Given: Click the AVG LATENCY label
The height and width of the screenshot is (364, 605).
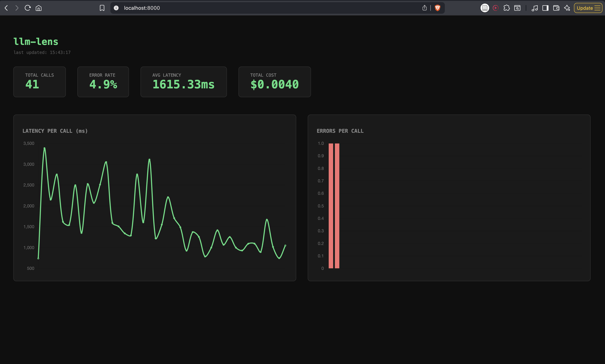Looking at the screenshot, I should point(167,75).
